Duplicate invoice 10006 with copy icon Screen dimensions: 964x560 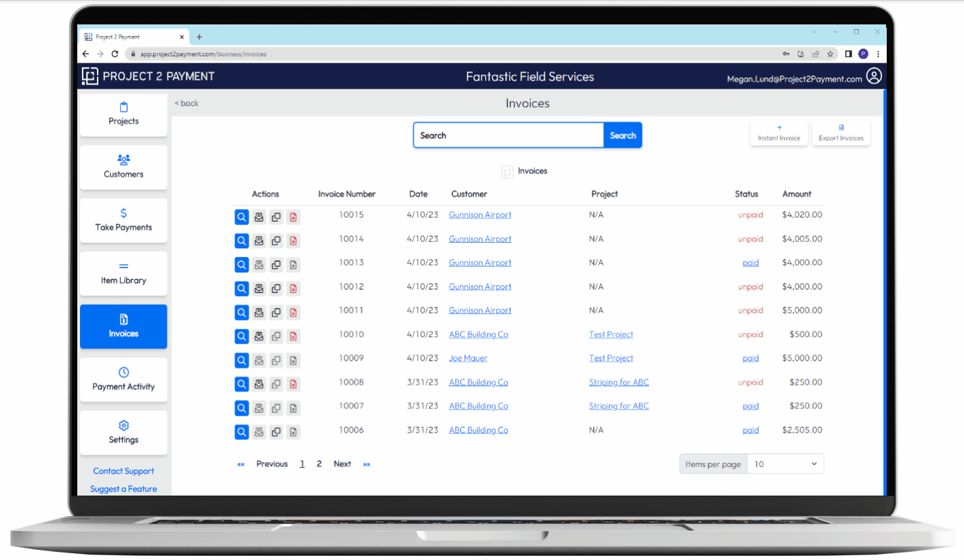tap(276, 432)
